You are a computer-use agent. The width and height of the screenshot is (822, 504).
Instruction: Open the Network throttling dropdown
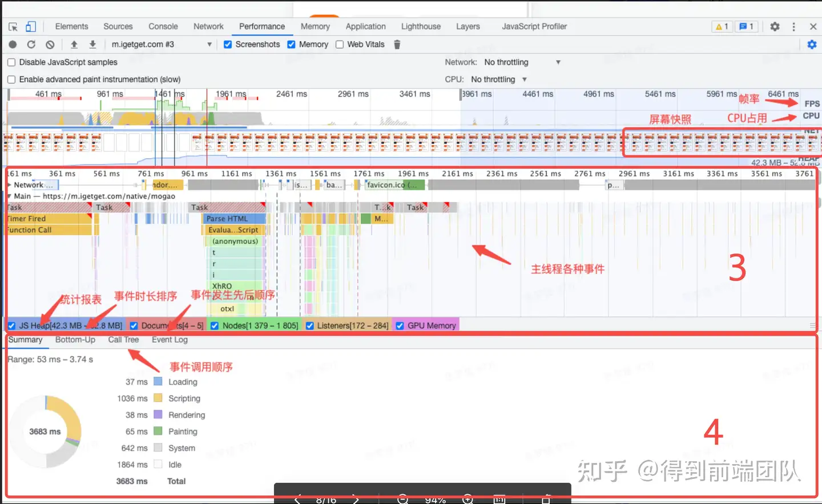[x=522, y=62]
